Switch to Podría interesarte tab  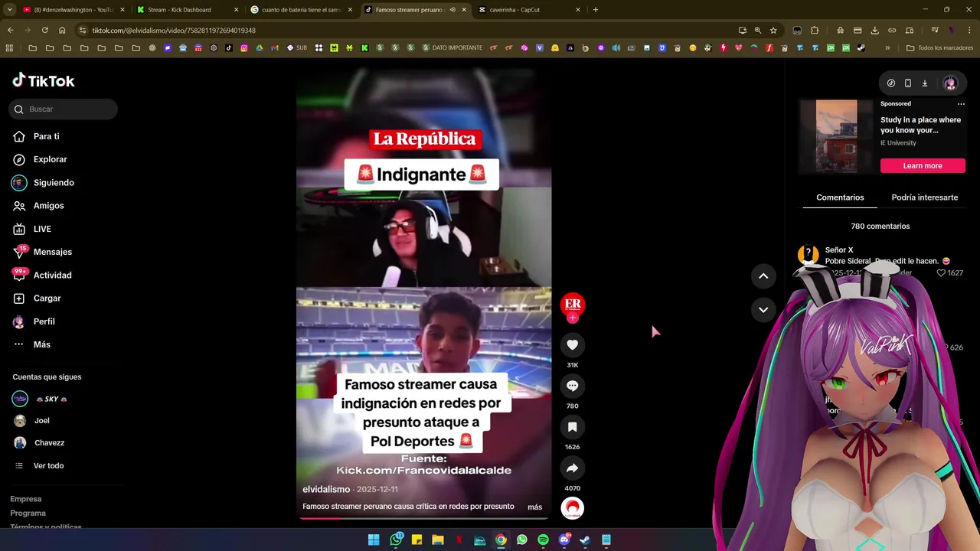pos(924,197)
